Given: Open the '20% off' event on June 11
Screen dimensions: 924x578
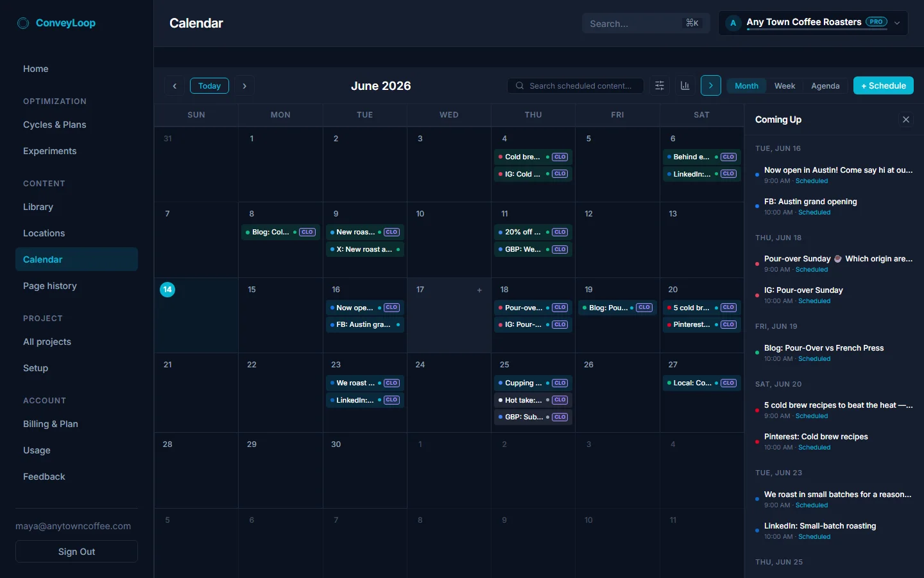Looking at the screenshot, I should coord(533,232).
